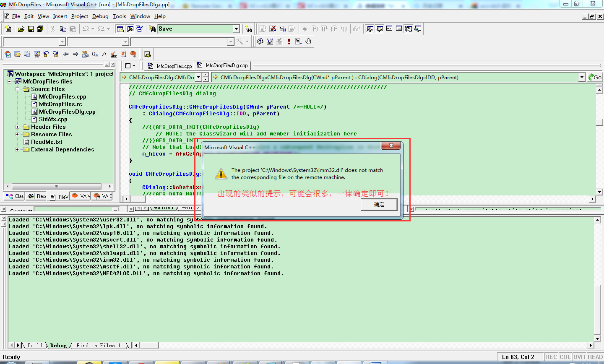Click the Visual Assist back arrow icon
Image resolution: width=604 pixels, height=364 pixels.
pyautogui.click(x=66, y=54)
